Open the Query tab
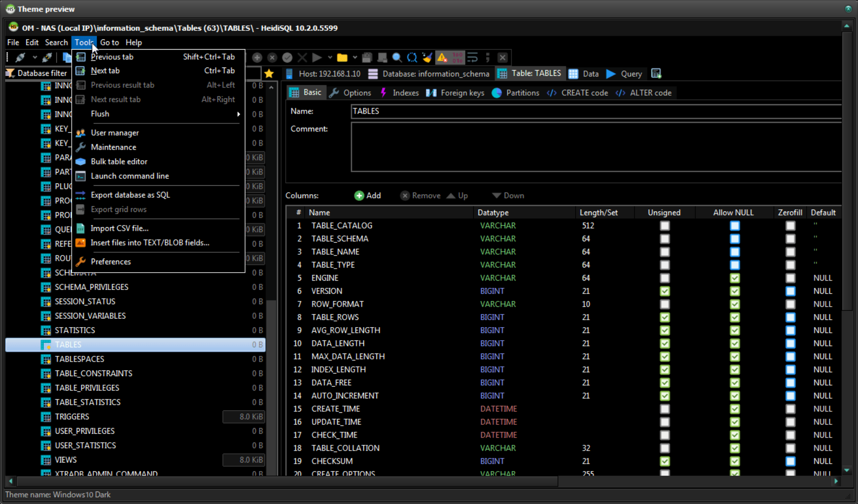The image size is (858, 504). [624, 74]
